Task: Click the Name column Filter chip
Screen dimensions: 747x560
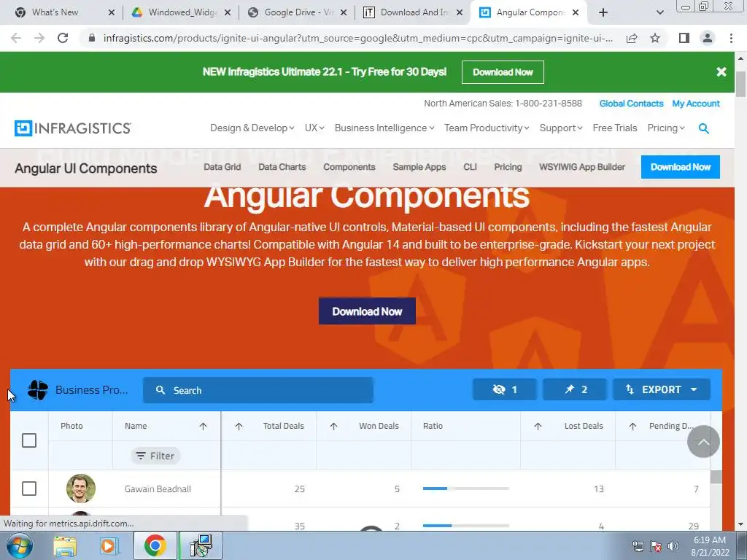Action: tap(155, 456)
